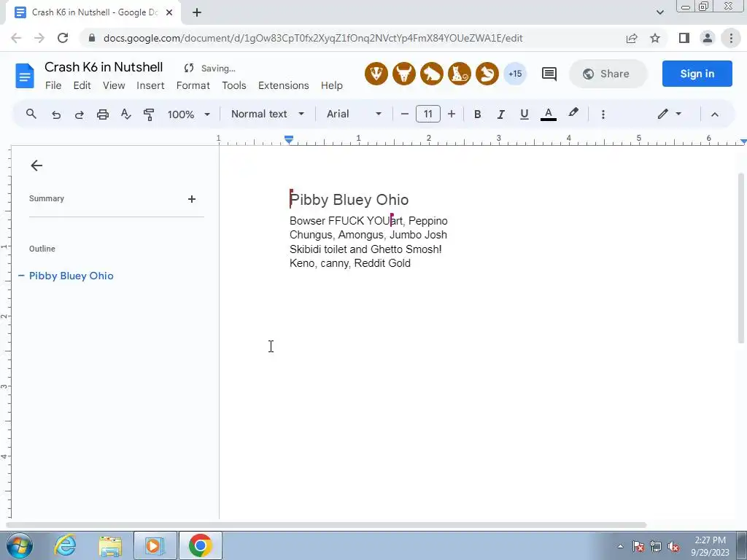Open more toolbar options
The width and height of the screenshot is (747, 560).
pyautogui.click(x=603, y=114)
